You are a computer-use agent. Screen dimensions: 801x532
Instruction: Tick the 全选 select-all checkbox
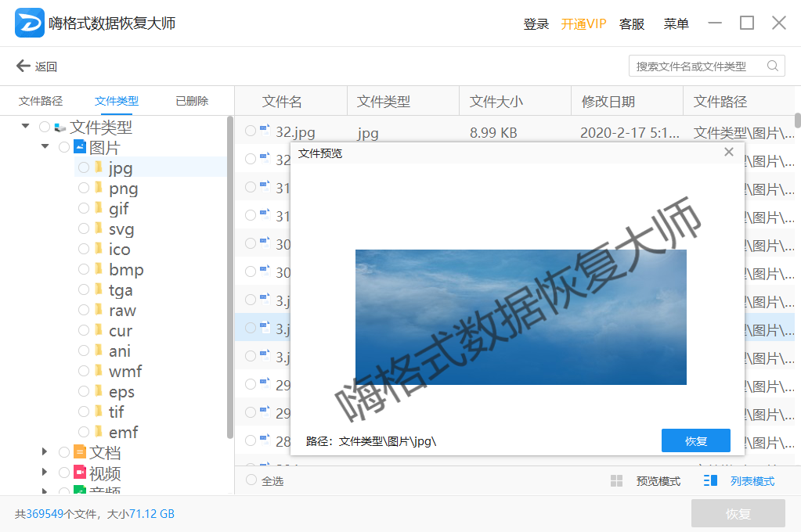pos(251,480)
